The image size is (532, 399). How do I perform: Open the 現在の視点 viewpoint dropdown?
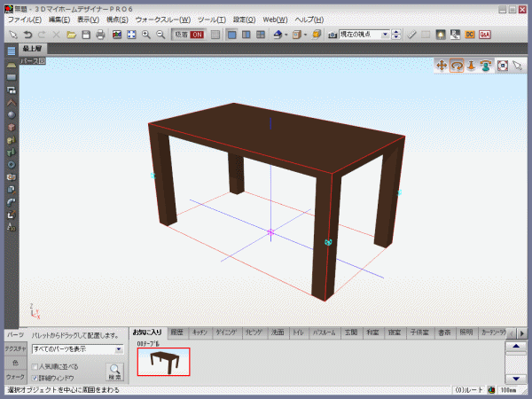386,35
